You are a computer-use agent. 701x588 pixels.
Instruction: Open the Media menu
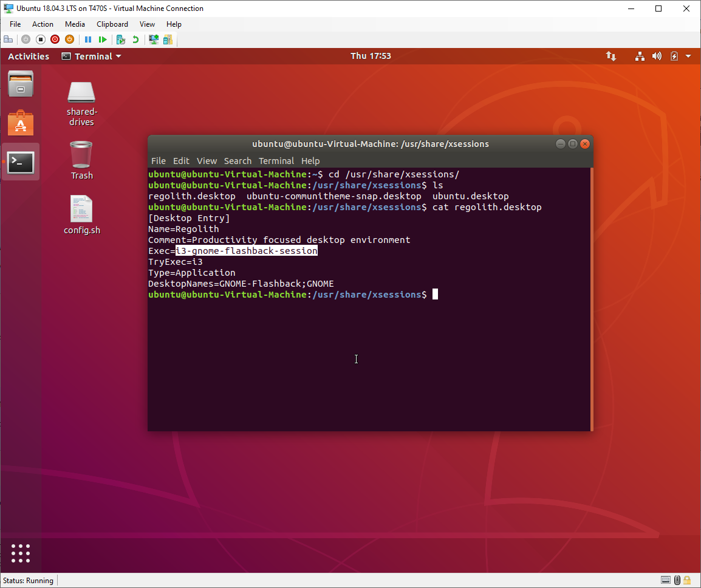75,24
